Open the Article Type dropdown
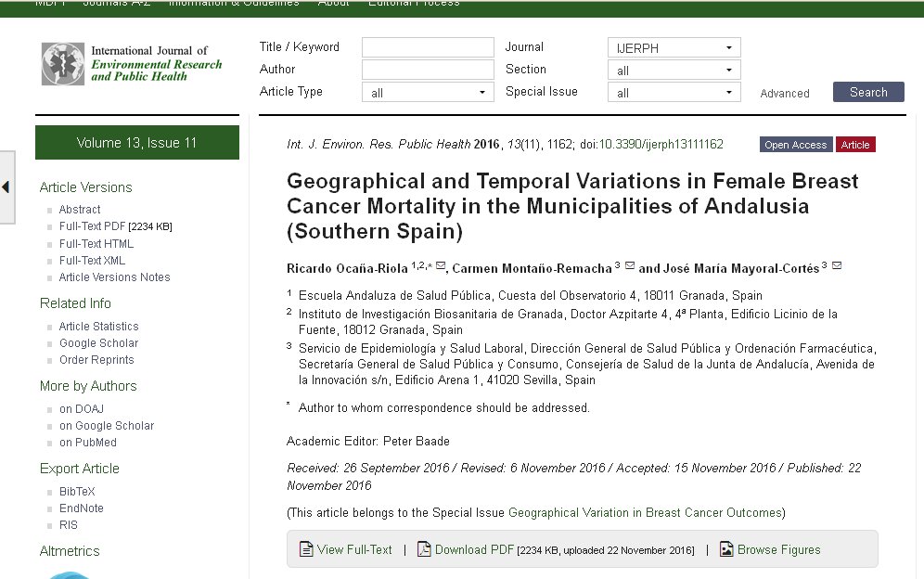Image resolution: width=924 pixels, height=579 pixels. coord(428,92)
